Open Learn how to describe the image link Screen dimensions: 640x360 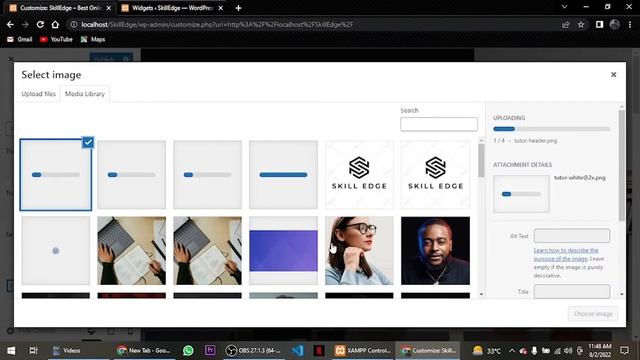pyautogui.click(x=566, y=254)
